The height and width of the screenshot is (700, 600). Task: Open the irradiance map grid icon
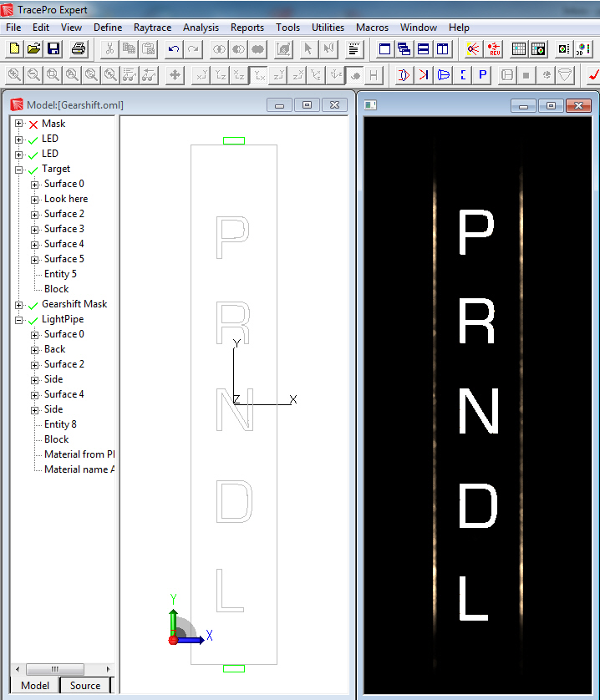tap(519, 48)
